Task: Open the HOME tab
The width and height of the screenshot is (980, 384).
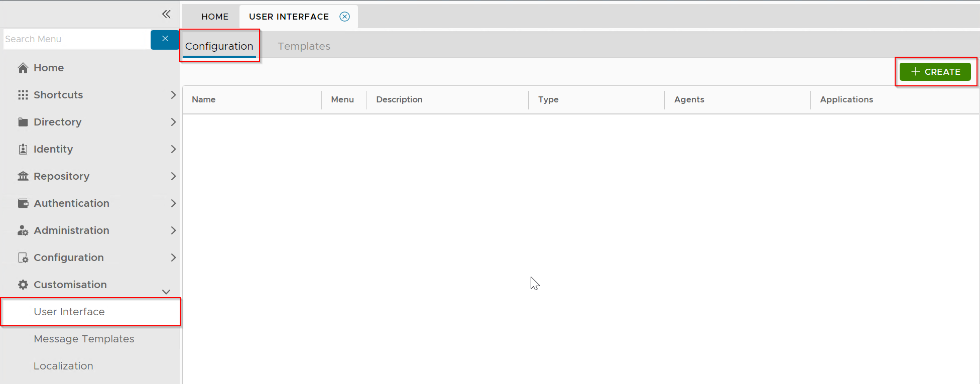Action: (215, 17)
